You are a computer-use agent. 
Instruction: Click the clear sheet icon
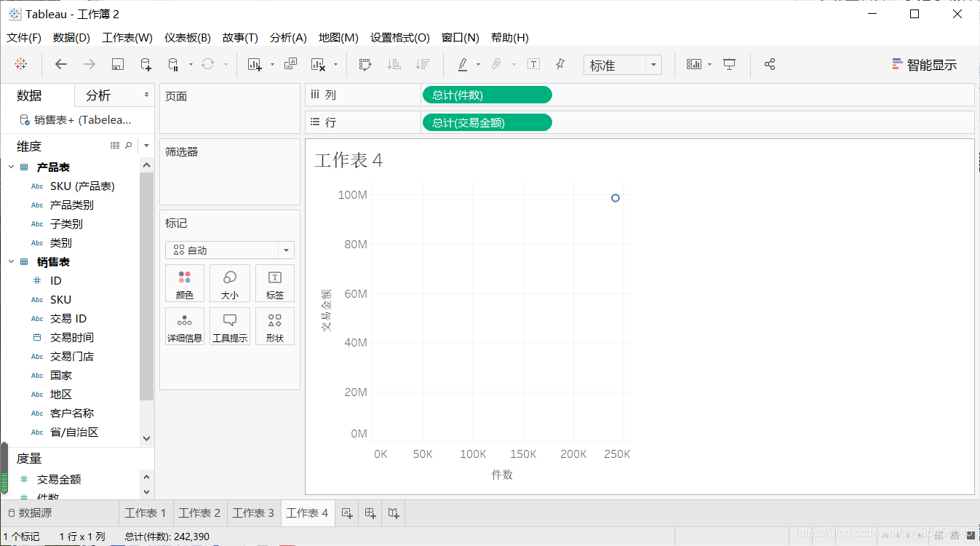click(318, 64)
